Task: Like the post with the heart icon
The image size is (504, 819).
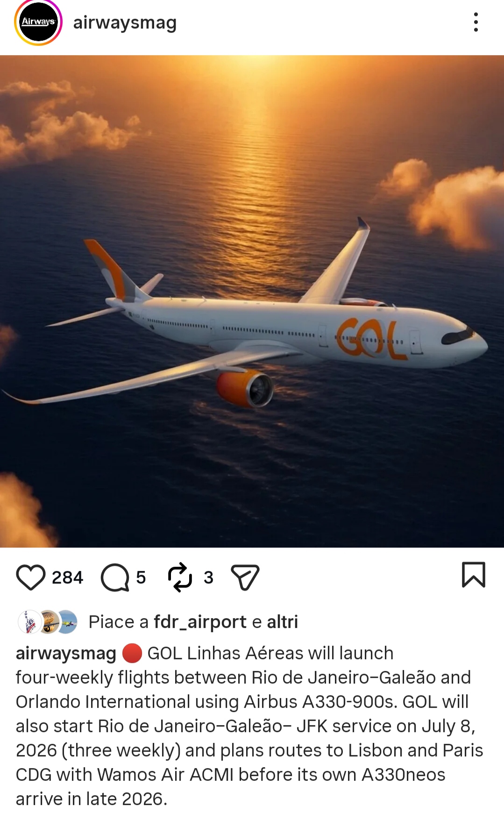Action: click(31, 577)
